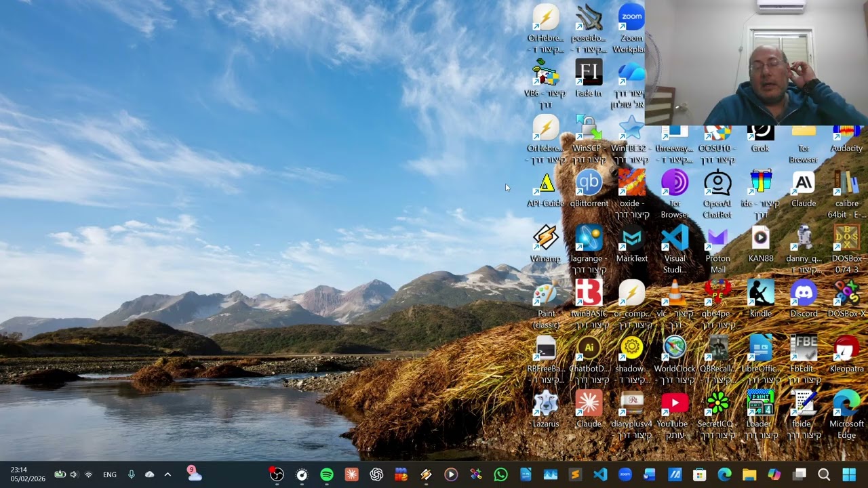Viewport: 868px width, 488px height.
Task: Launch the ChatbotD... Ai icon shortcut
Action: click(x=589, y=359)
